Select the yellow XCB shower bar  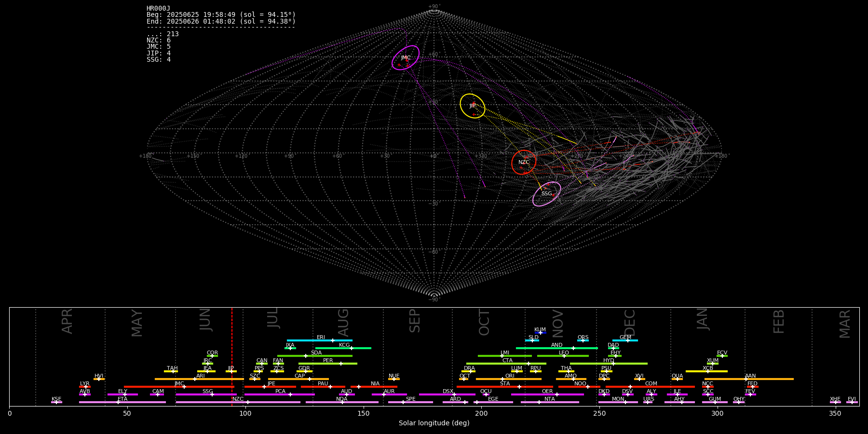click(x=706, y=371)
